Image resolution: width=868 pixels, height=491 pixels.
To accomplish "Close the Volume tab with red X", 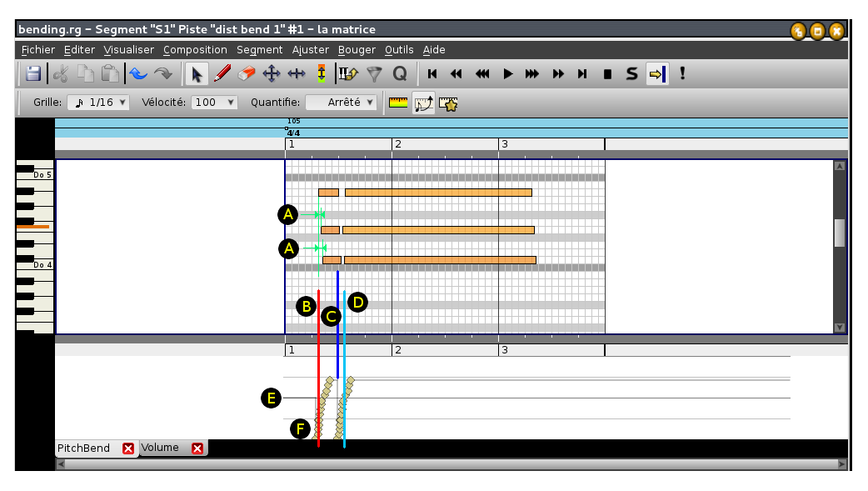I will (197, 448).
